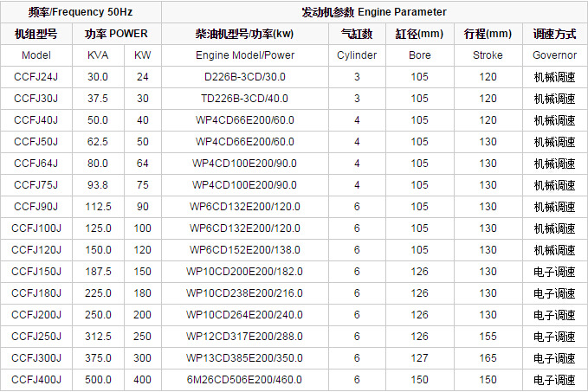This screenshot has height=392, width=588.
Task: Select KVA value 500.0
Action: (x=98, y=380)
